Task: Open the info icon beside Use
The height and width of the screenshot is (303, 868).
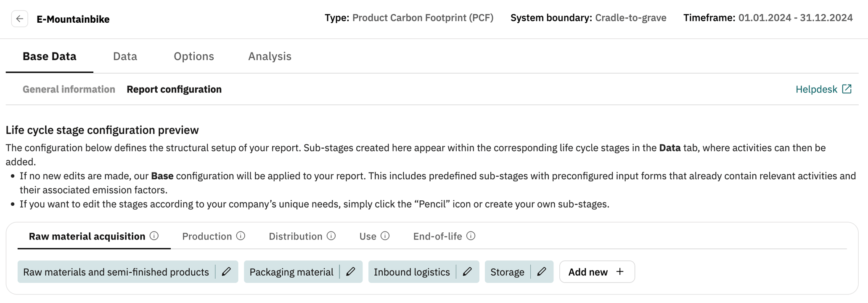Action: (x=385, y=236)
